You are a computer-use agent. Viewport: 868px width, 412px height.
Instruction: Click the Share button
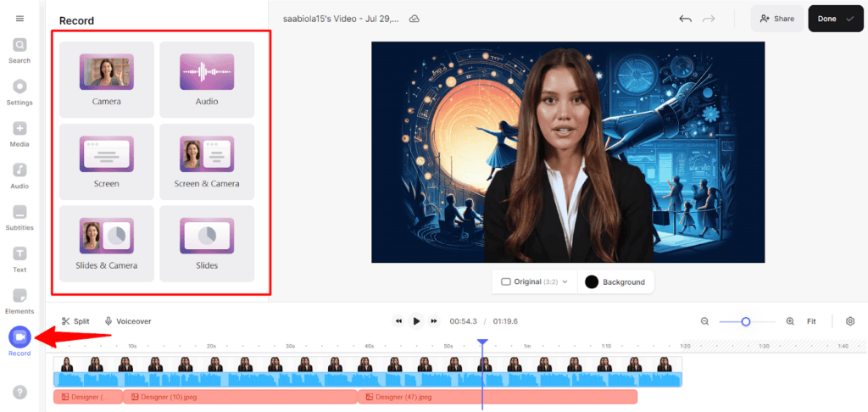tap(777, 19)
